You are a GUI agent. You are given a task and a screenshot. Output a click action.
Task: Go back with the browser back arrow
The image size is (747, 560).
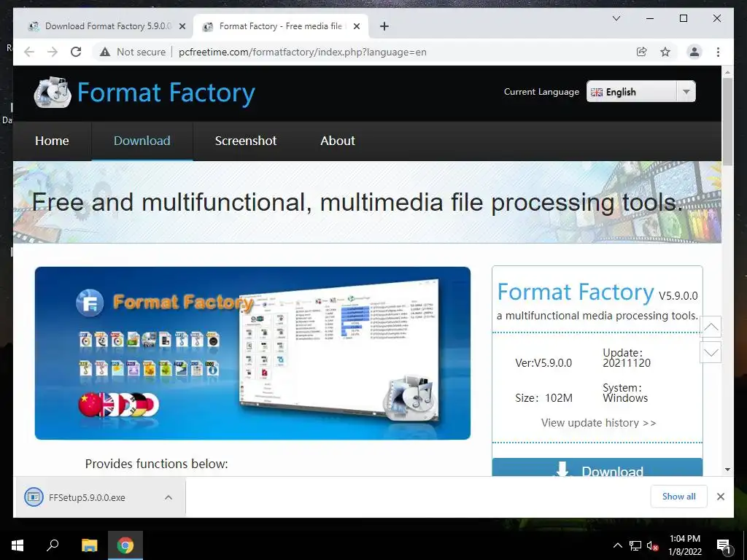(x=29, y=52)
